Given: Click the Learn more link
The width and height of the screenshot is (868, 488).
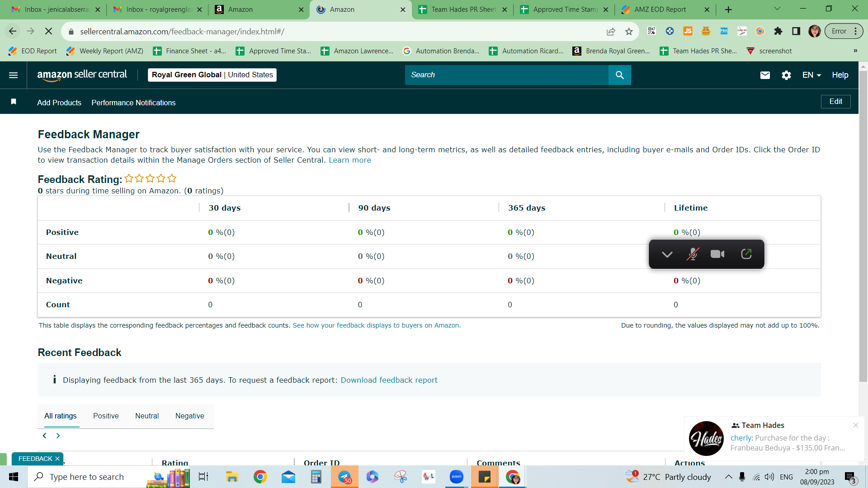Looking at the screenshot, I should tap(350, 160).
